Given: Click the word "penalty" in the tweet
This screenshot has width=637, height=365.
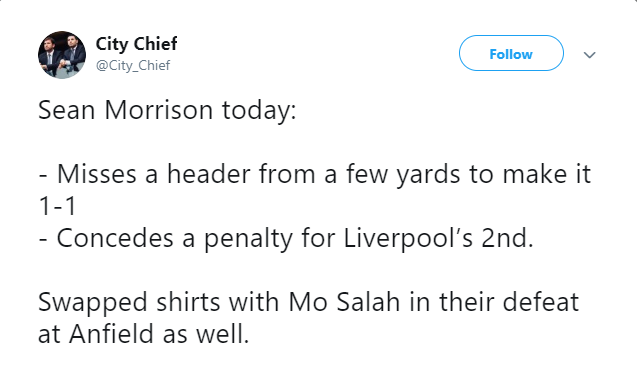Looking at the screenshot, I should coord(248,239).
